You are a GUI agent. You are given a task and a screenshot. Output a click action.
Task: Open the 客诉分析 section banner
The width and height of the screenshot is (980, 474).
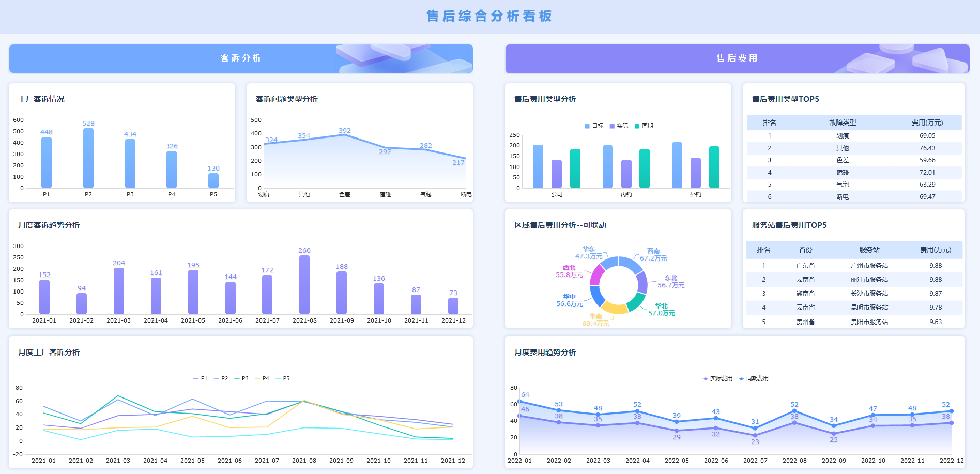241,58
